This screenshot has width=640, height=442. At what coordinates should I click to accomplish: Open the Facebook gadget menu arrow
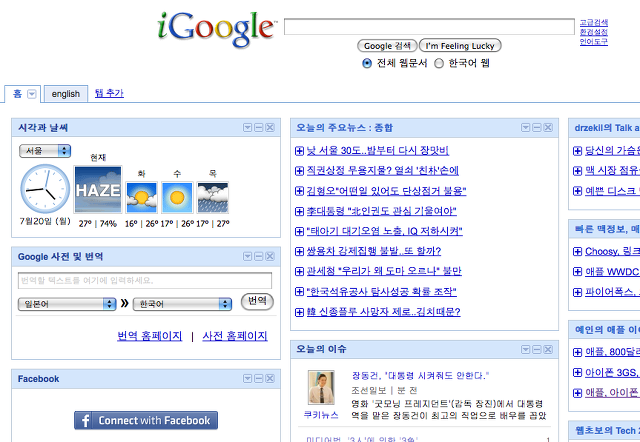click(247, 379)
